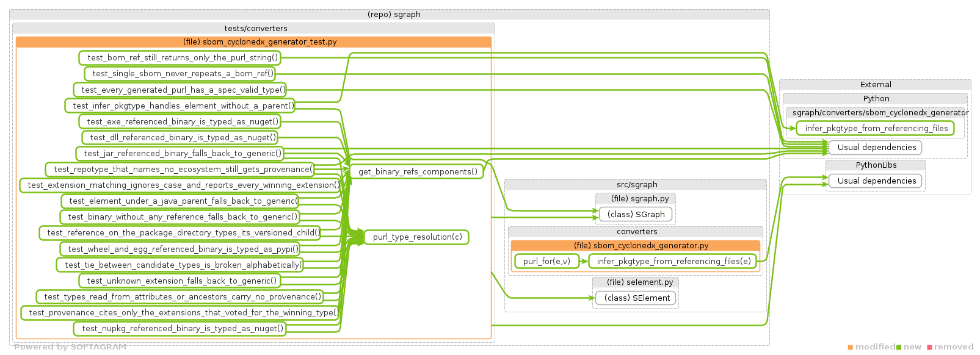Select test_unknown_extension_falls_back_to_generic() node
The image size is (980, 355).
point(180,281)
